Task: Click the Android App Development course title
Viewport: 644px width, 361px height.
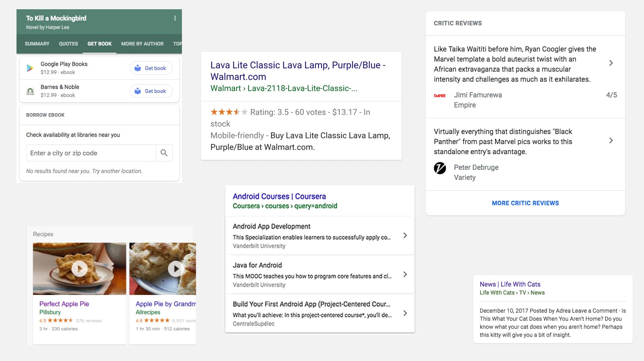Action: (x=271, y=227)
